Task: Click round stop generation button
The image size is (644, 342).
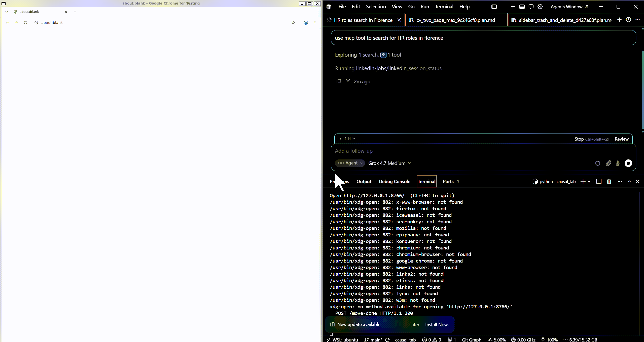Action: coord(628,163)
